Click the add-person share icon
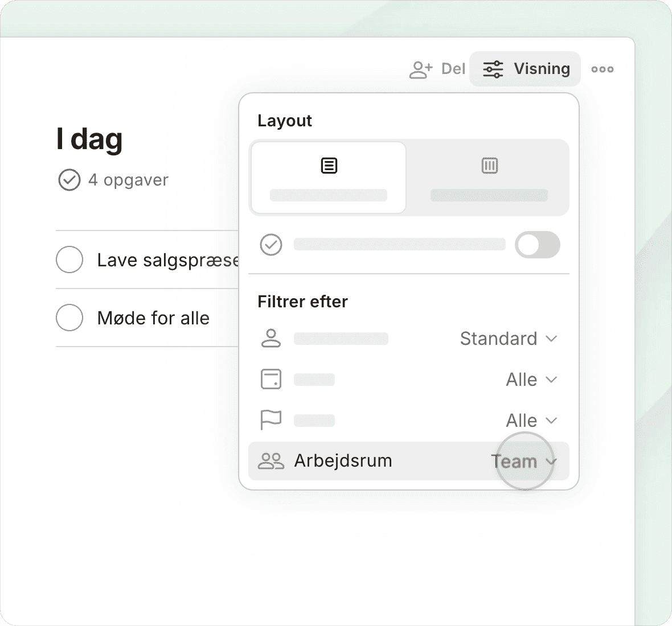The width and height of the screenshot is (672, 626). pos(421,69)
